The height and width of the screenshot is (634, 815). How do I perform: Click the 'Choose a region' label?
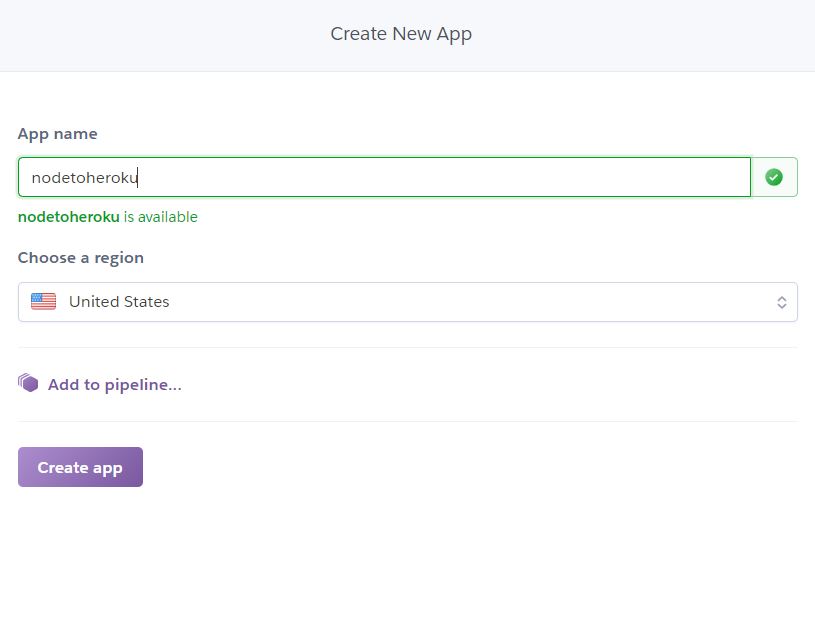tap(81, 258)
